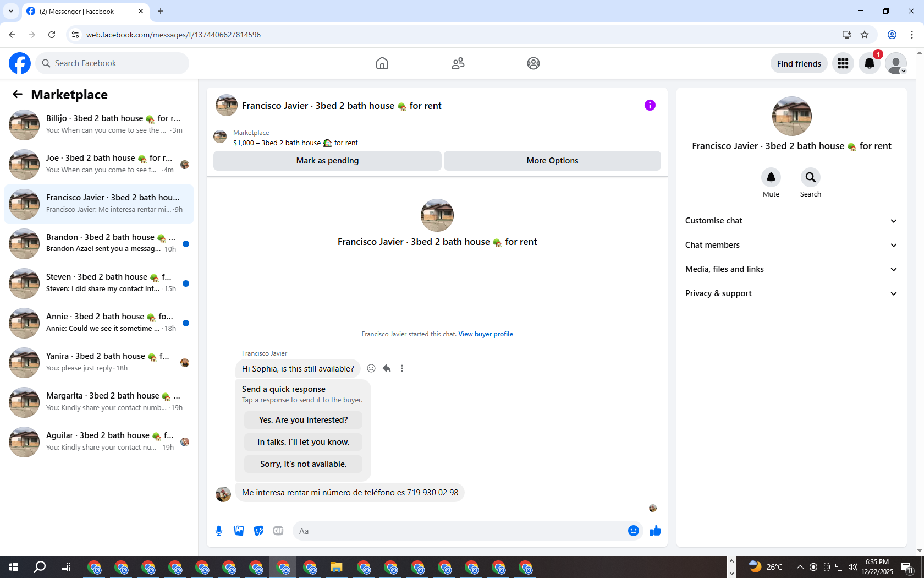View site information icon in address bar
Screen dimensions: 924x578
point(75,35)
